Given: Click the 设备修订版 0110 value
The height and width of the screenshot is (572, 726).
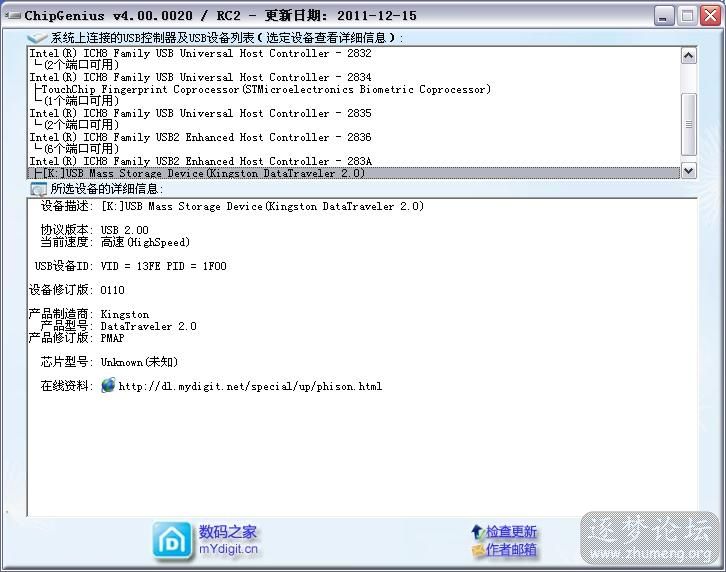Looking at the screenshot, I should point(113,290).
